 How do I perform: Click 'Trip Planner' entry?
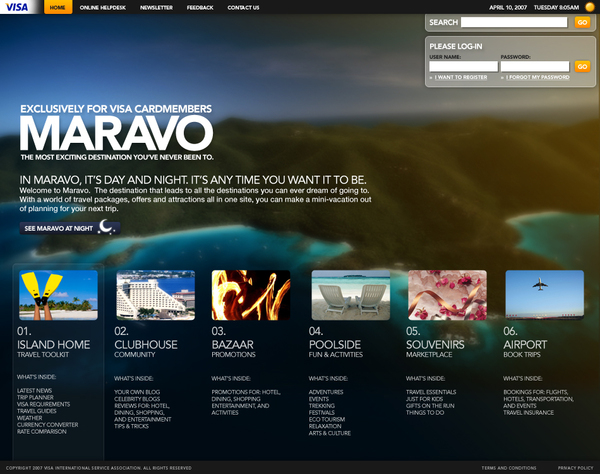pyautogui.click(x=35, y=397)
